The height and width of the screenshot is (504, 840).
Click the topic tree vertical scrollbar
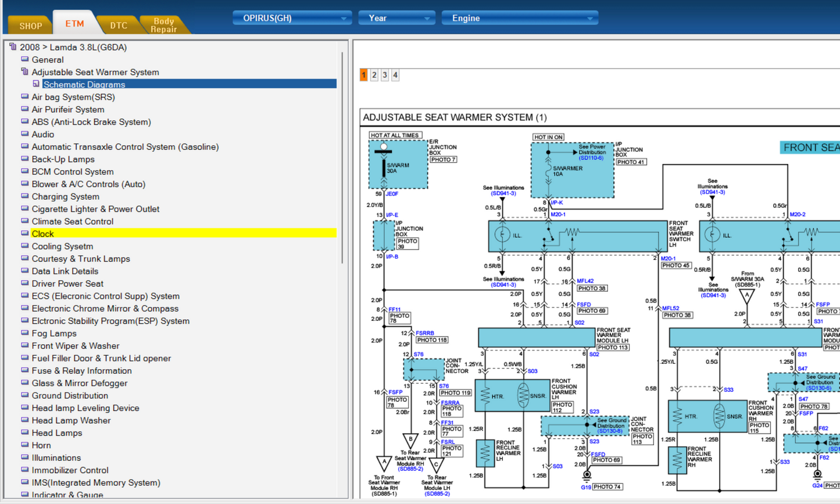342,157
